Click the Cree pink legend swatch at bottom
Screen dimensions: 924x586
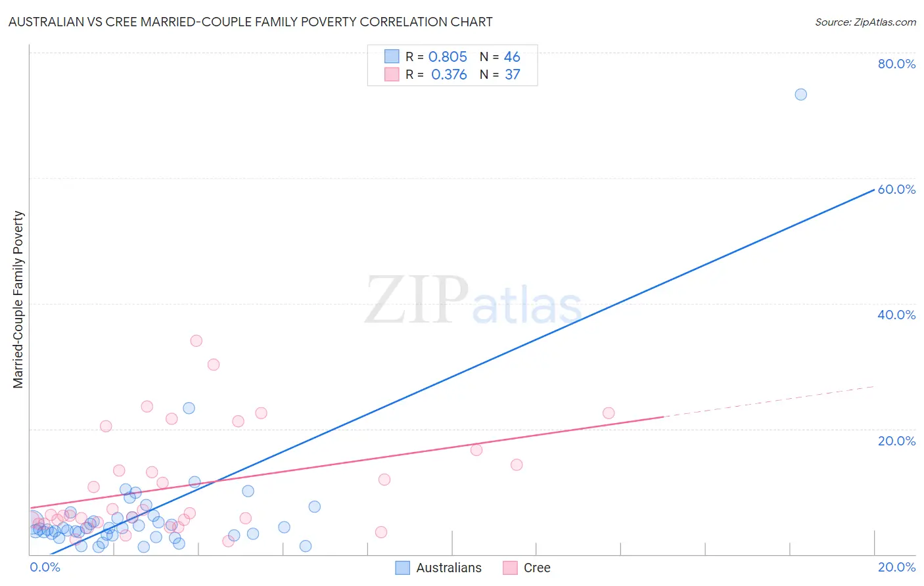pyautogui.click(x=510, y=568)
